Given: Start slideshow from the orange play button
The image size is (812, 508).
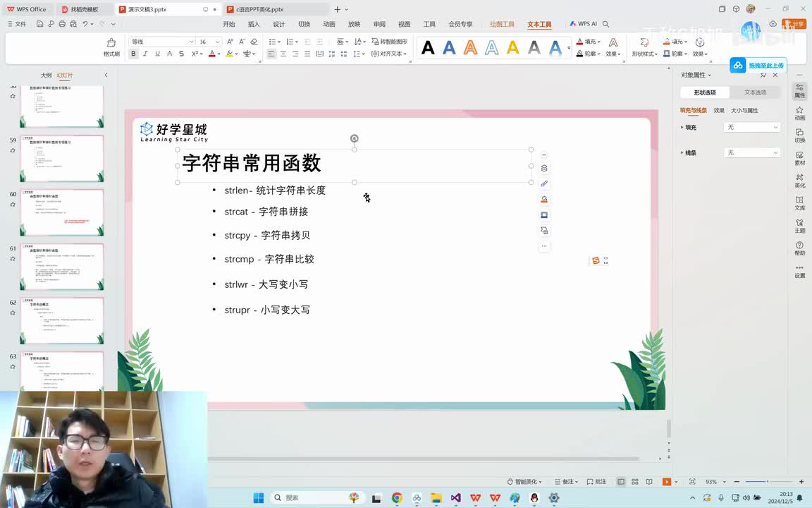Looking at the screenshot, I should coord(667,482).
